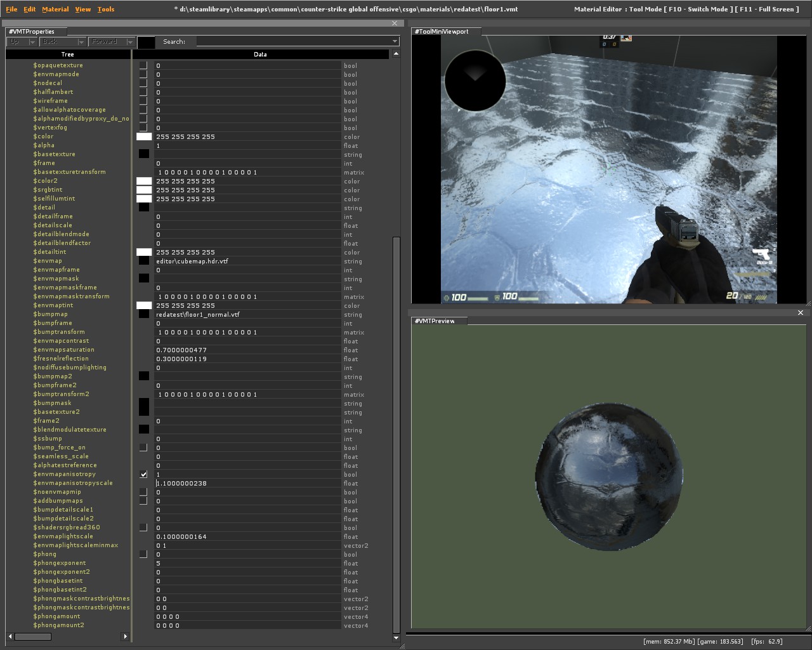812x650 pixels.
Task: Click the right arrow of the Tree scrollbar
Action: (125, 636)
